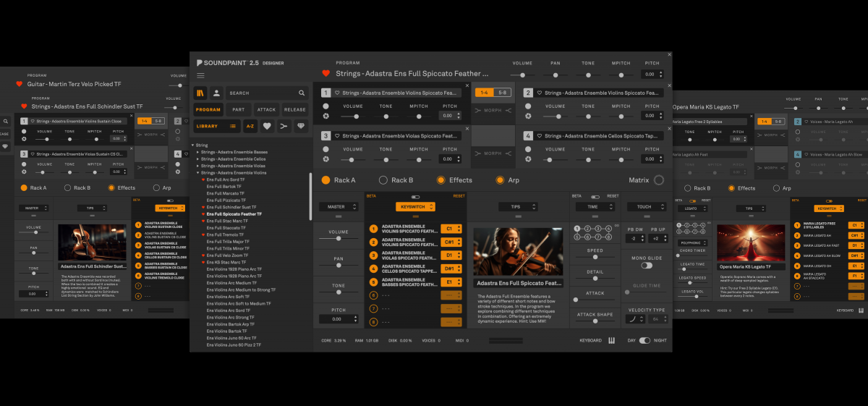Open the Time dropdown
868x406 pixels.
tap(595, 207)
